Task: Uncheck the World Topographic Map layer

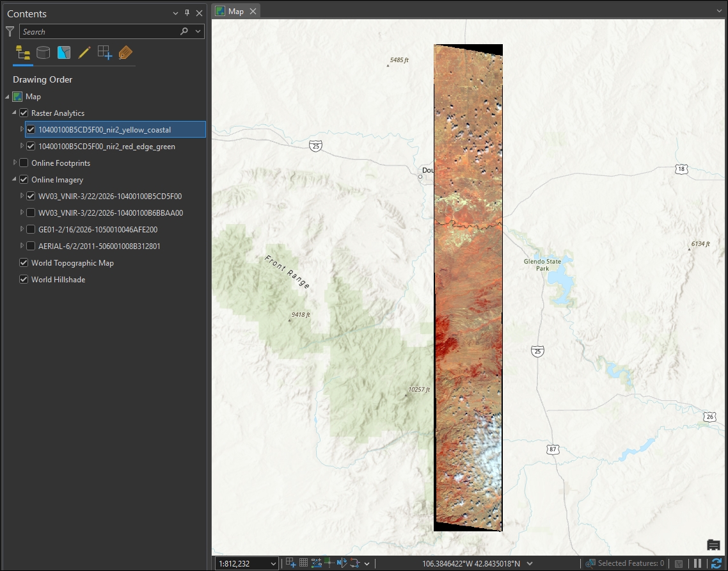Action: [x=24, y=263]
